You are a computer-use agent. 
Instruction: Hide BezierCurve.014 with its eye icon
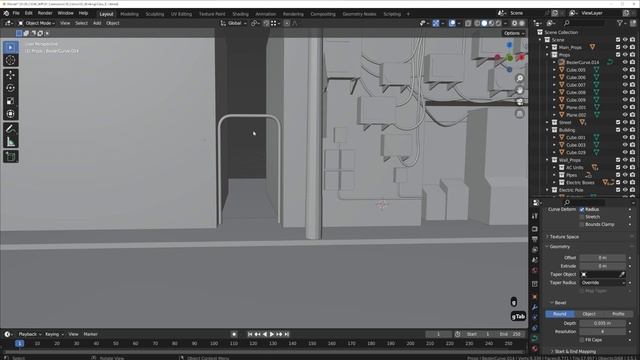point(624,62)
